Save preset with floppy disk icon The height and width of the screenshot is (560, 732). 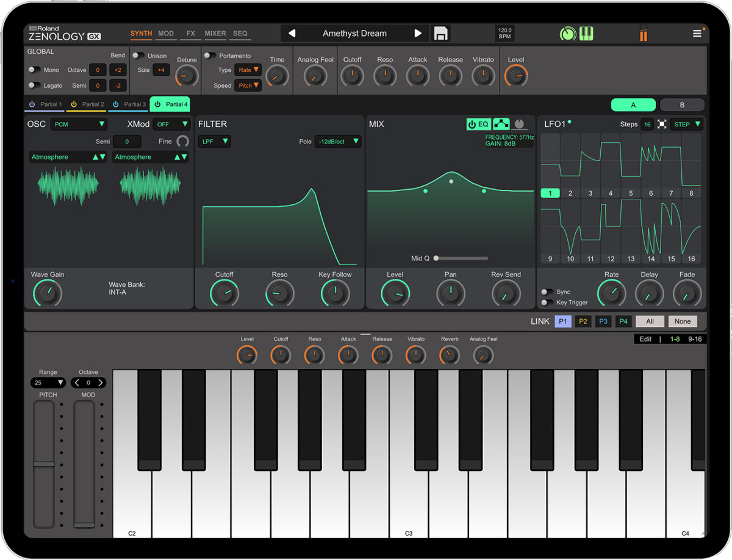(x=440, y=34)
